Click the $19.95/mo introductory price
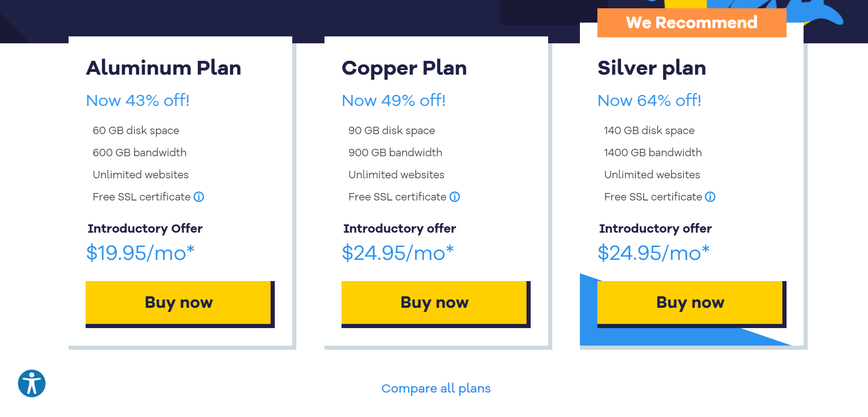The width and height of the screenshot is (868, 417). point(139,253)
